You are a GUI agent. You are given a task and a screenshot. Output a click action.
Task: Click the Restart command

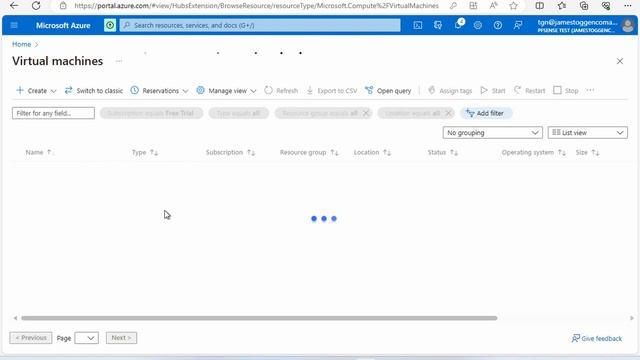529,91
